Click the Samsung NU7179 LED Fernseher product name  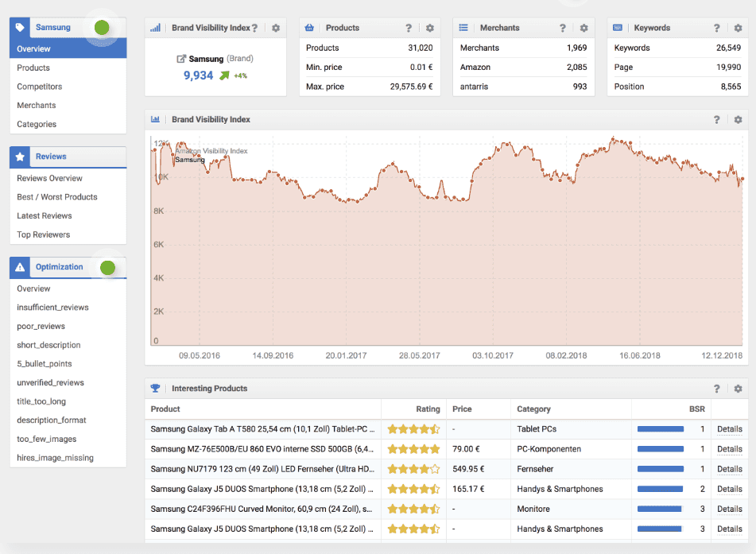pyautogui.click(x=262, y=469)
